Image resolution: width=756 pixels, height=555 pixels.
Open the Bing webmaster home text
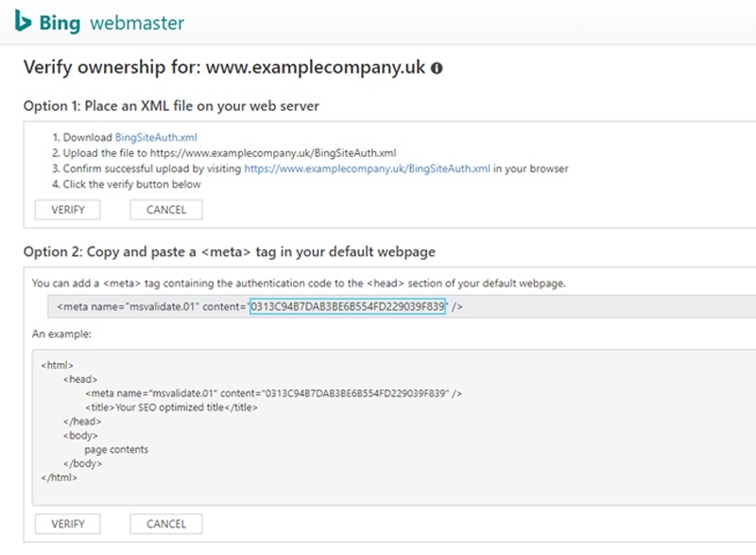point(112,23)
